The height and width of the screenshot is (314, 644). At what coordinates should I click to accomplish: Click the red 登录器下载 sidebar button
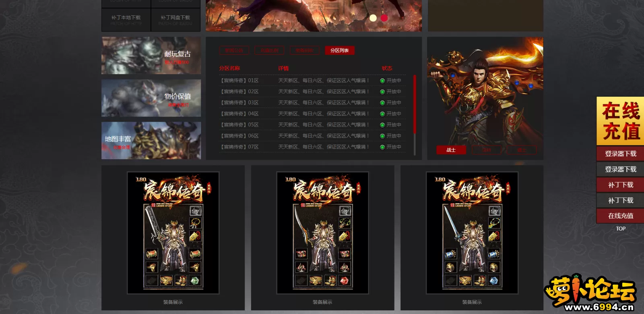620,154
